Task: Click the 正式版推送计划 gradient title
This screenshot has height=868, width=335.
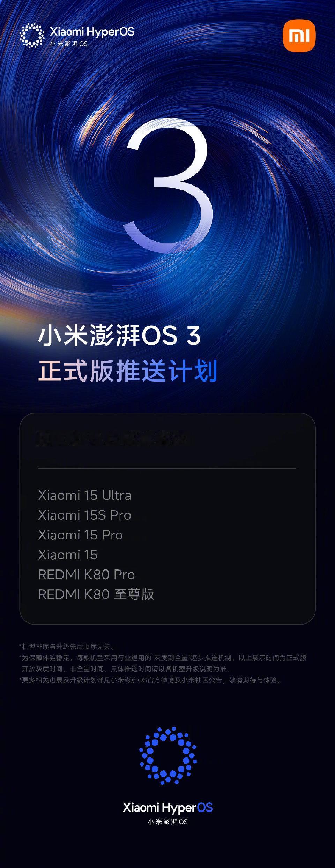Action: point(128,371)
